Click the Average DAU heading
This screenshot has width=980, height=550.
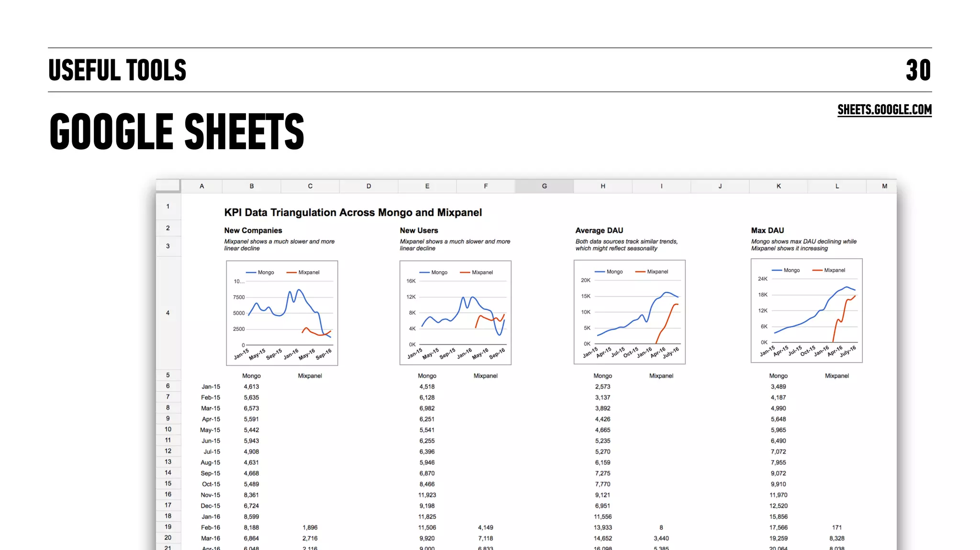click(599, 231)
